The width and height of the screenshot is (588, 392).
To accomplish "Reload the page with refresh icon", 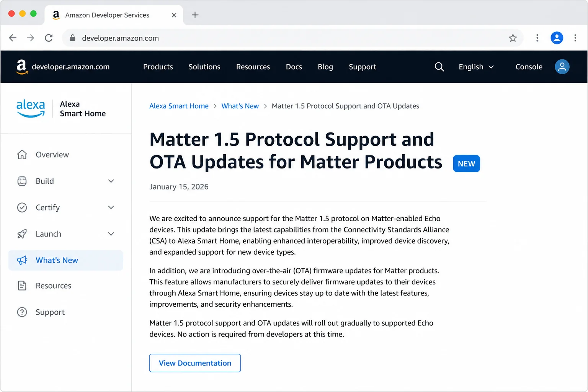I will click(x=49, y=38).
